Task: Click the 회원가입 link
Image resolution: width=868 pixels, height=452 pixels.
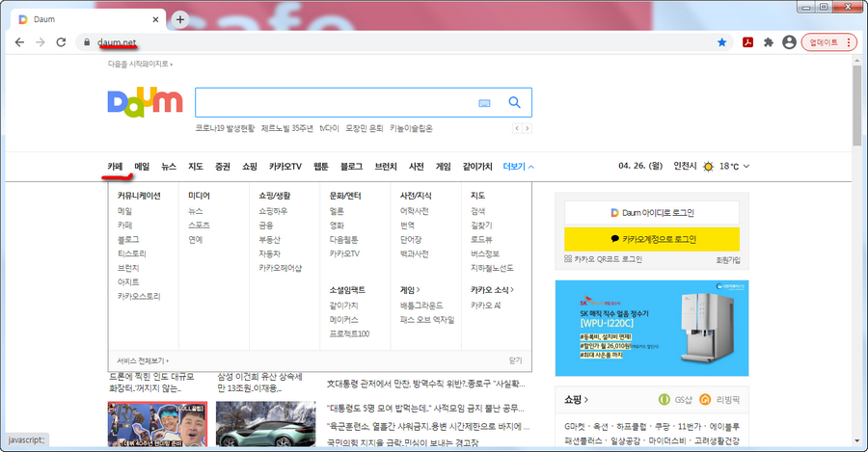Action: [728, 260]
